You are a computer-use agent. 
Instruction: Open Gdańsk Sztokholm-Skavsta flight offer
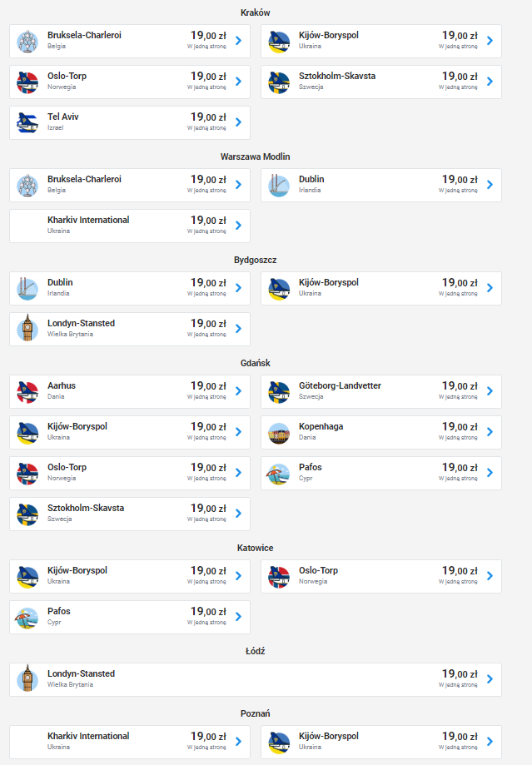pos(130,514)
